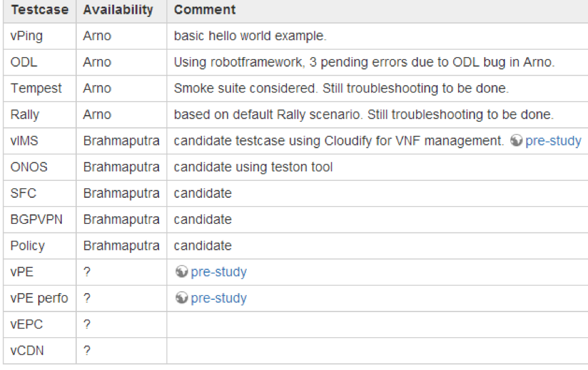
Task: Select the Tempest testcase cell
Action: (x=39, y=88)
